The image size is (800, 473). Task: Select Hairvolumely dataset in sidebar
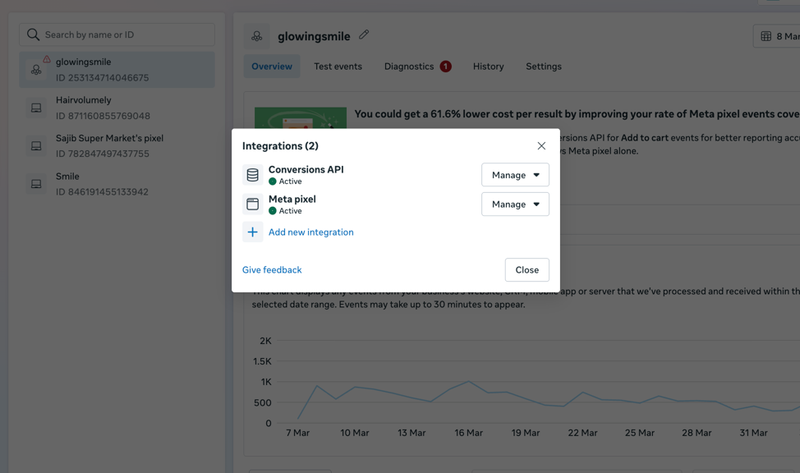click(117, 108)
